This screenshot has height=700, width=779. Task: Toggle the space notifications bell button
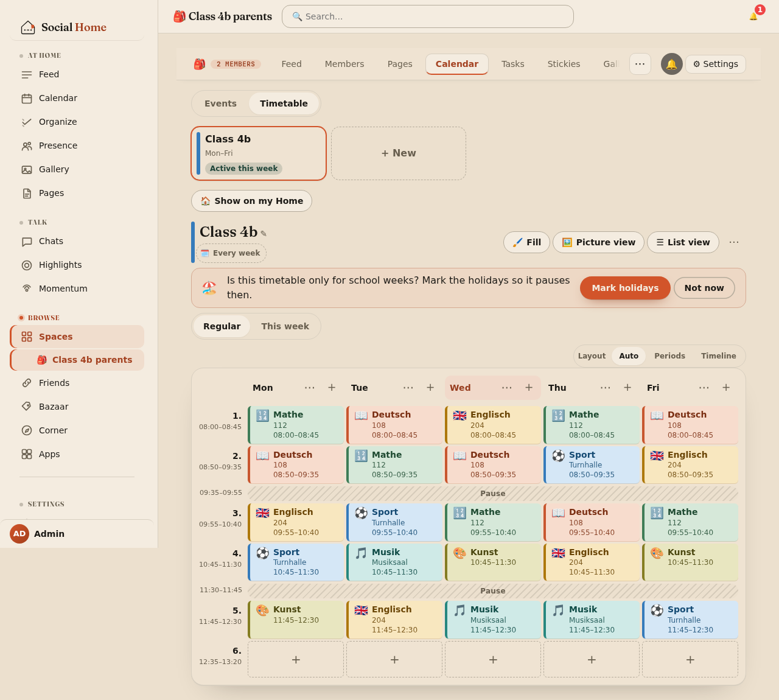tap(672, 64)
